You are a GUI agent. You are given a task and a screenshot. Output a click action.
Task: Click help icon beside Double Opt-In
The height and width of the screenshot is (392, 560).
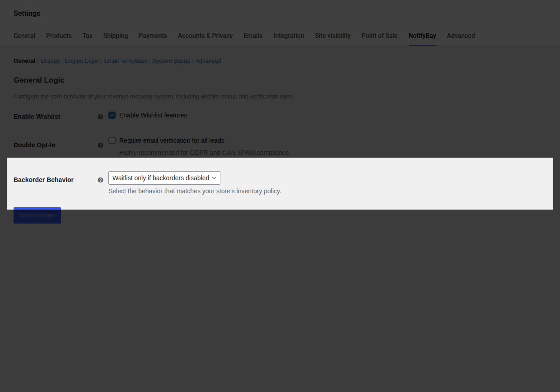pyautogui.click(x=101, y=145)
